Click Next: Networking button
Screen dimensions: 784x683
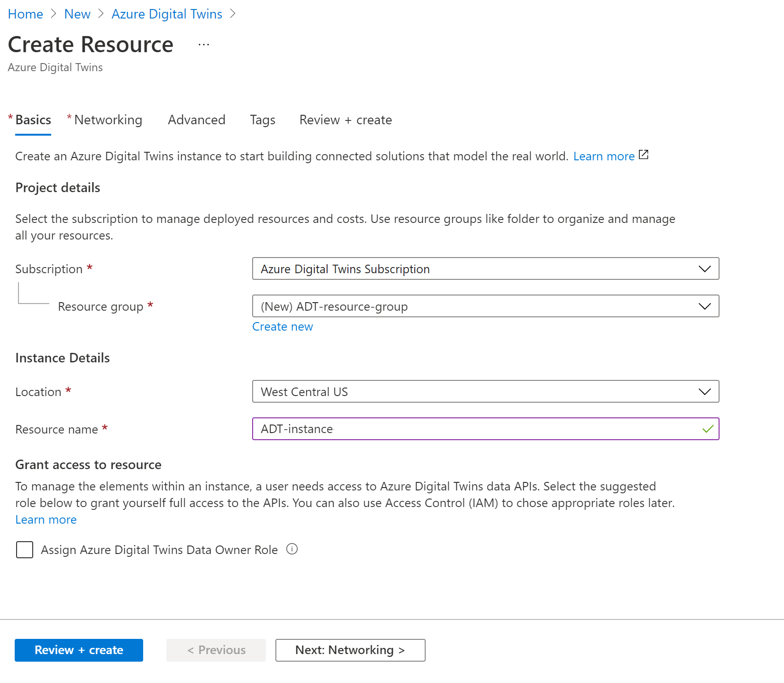pyautogui.click(x=350, y=650)
